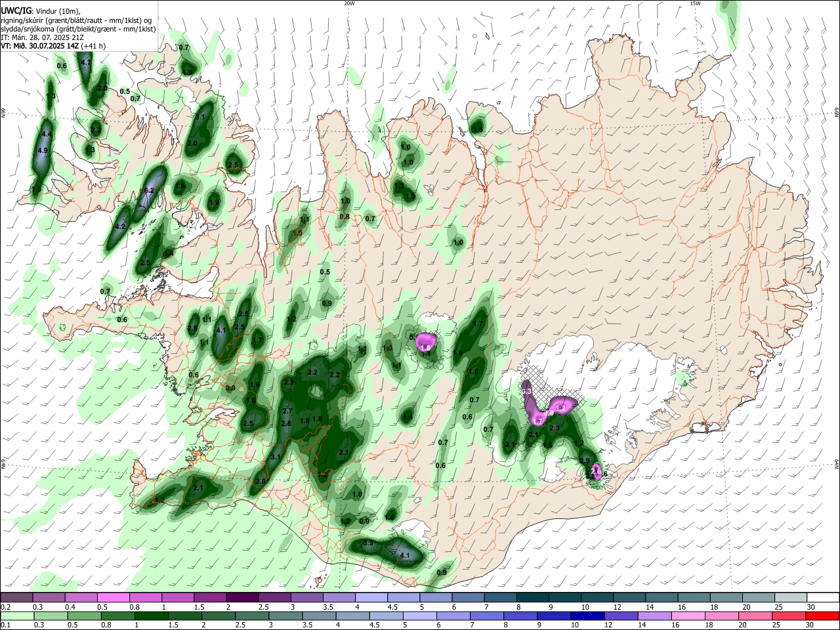Select the darkest purple 2–2.5 snow scale swatch
Viewport: 840px width, 630px height.
click(242, 598)
